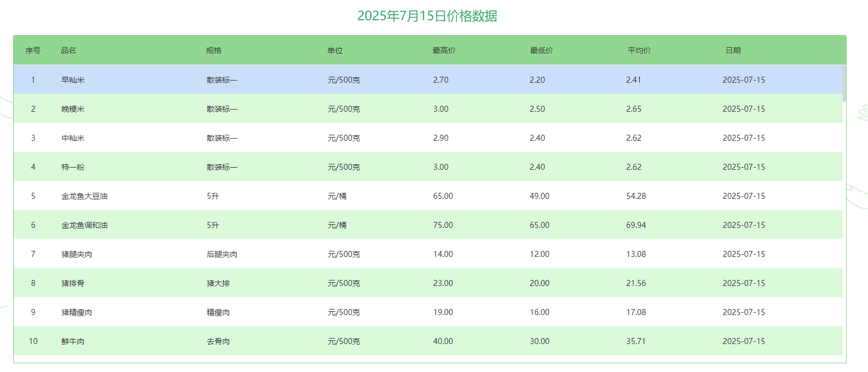Select the 早籼米 product name cell
The image size is (868, 372).
[73, 80]
